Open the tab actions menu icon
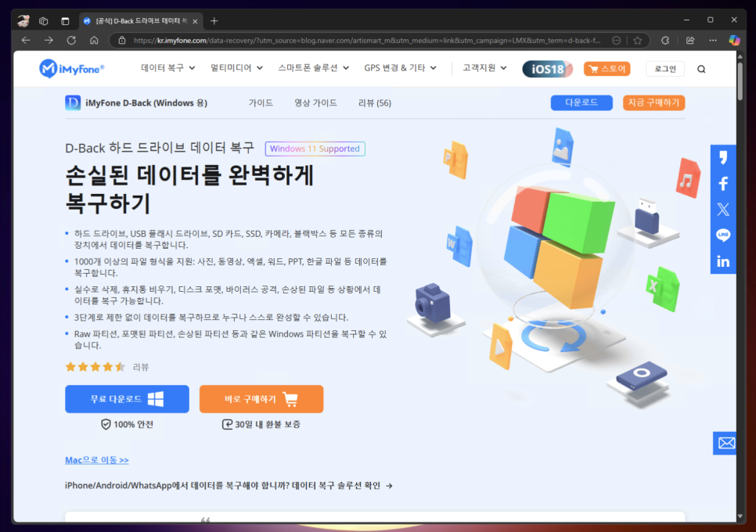Image resolution: width=756 pixels, height=532 pixels. coord(65,20)
